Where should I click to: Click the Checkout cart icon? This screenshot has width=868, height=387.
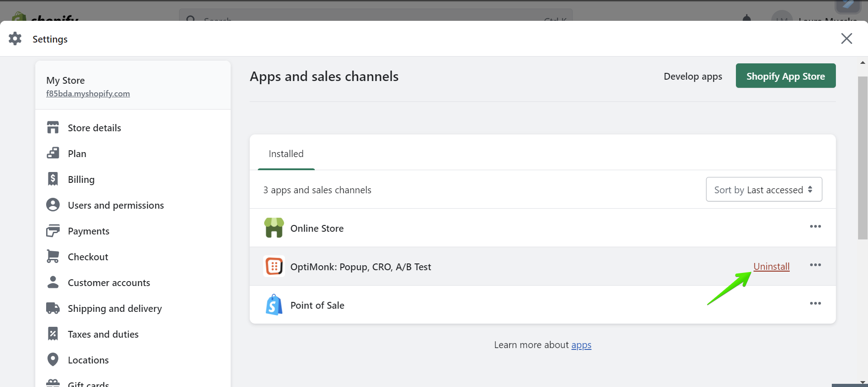coord(53,256)
